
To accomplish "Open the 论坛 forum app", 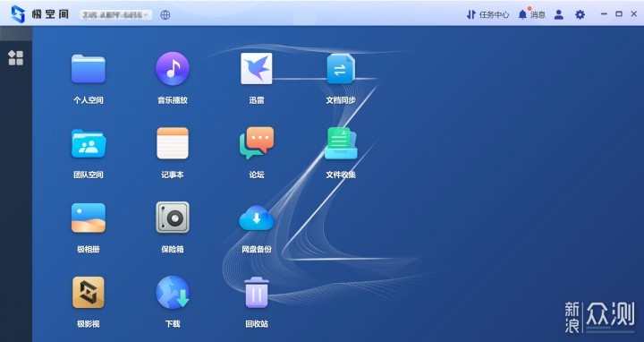I will tap(257, 143).
